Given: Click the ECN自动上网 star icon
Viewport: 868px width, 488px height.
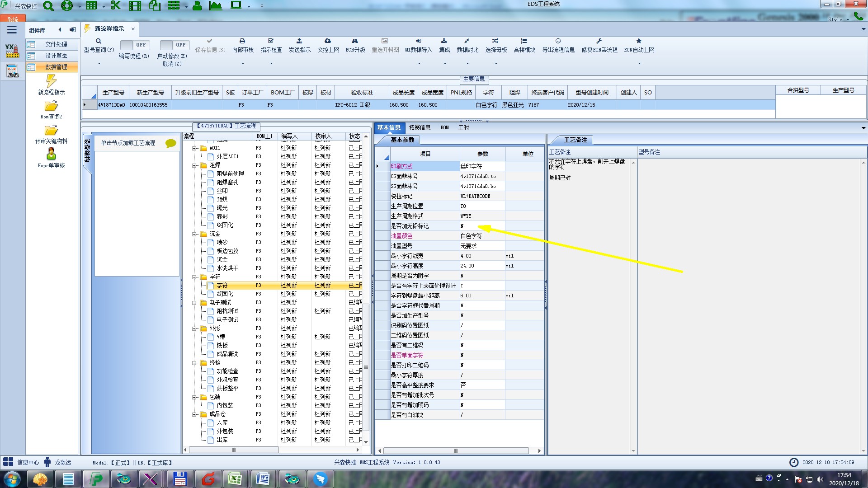Looking at the screenshot, I should tap(639, 41).
